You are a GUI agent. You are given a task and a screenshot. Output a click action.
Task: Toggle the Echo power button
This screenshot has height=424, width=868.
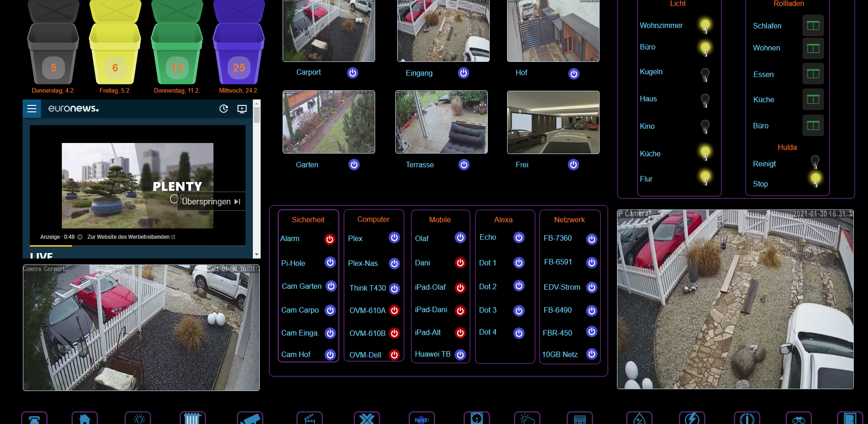(519, 237)
